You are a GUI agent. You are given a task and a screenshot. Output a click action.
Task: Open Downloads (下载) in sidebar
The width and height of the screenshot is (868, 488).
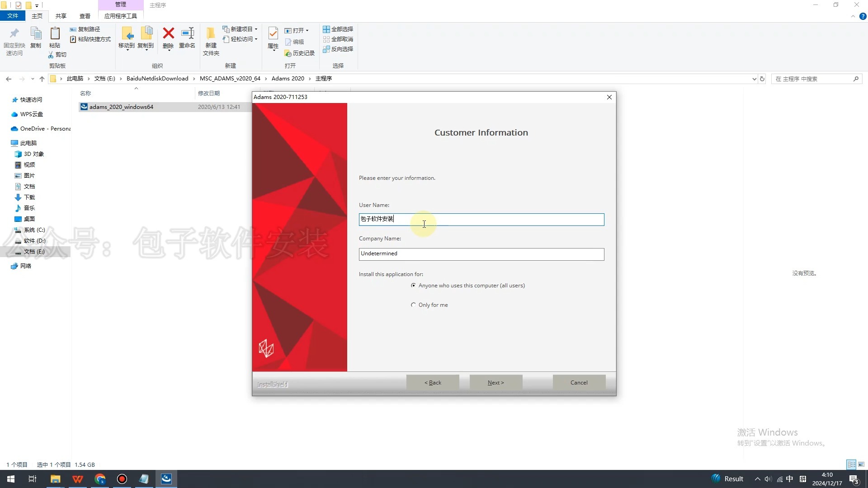pos(29,197)
